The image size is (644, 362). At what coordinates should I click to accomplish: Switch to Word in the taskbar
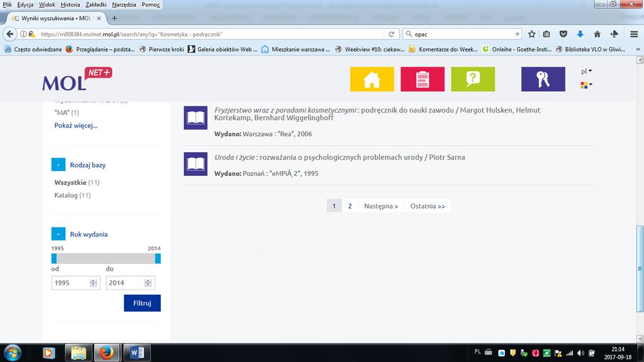click(x=136, y=353)
